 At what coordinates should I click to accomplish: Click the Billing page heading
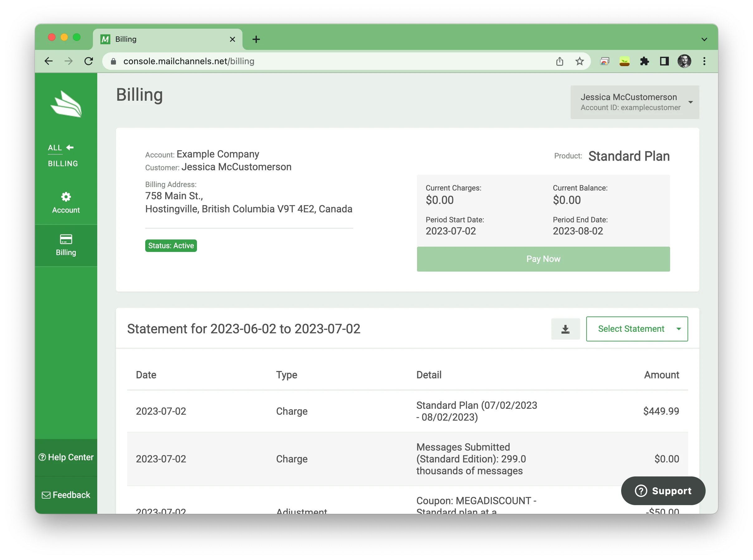click(139, 95)
